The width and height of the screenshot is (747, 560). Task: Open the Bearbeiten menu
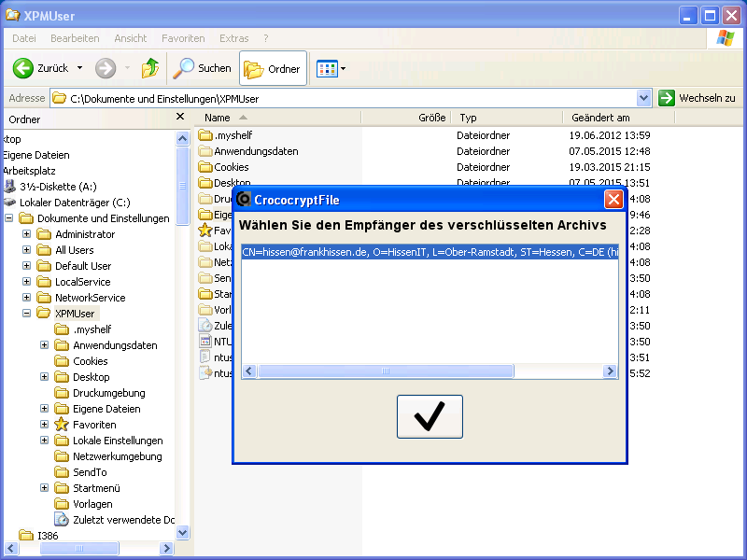75,38
